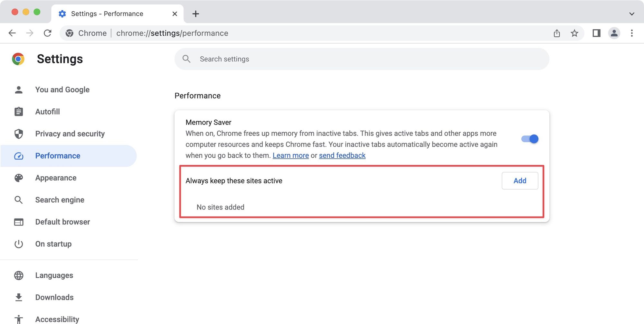Open the profile avatar icon

pos(614,33)
